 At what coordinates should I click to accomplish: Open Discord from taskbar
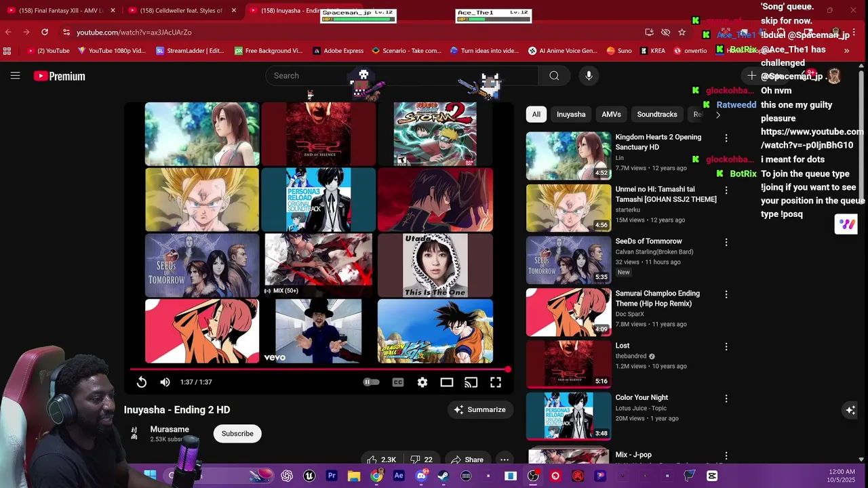coord(421,476)
